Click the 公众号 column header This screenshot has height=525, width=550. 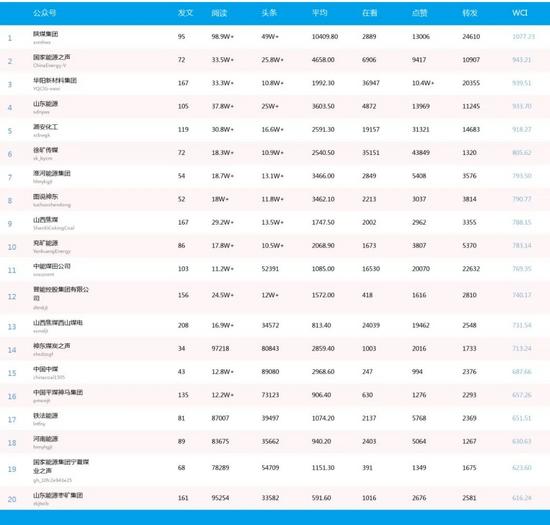pyautogui.click(x=44, y=13)
